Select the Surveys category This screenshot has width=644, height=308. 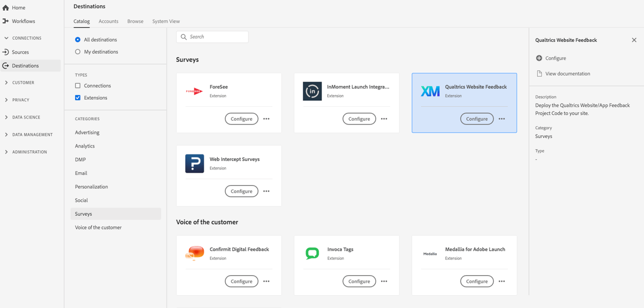tap(115, 214)
